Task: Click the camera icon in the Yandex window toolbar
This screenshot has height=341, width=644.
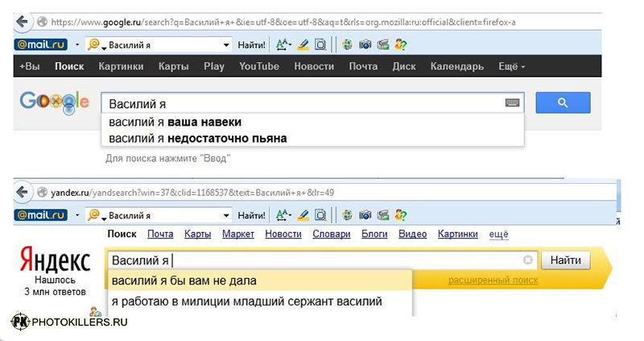Action: click(365, 214)
